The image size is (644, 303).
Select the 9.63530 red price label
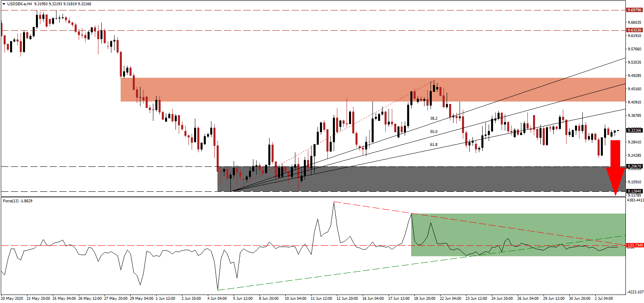(x=634, y=30)
